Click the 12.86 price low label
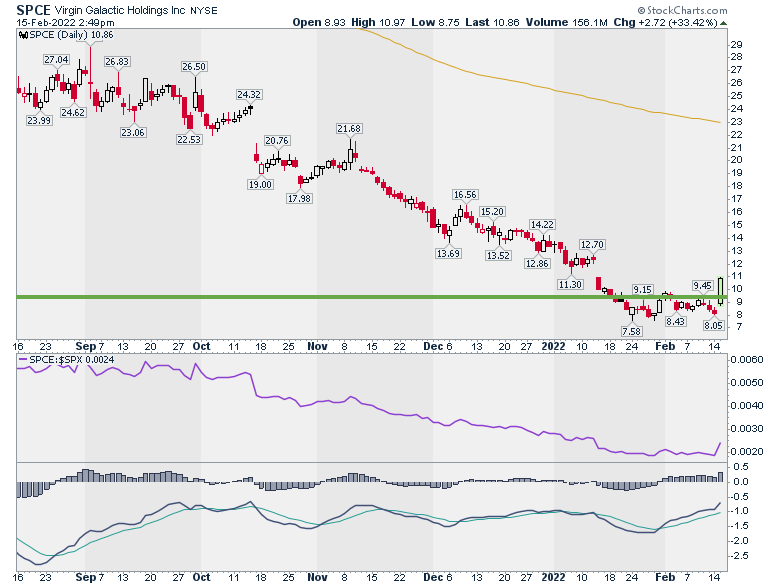The height and width of the screenshot is (586, 780). (x=538, y=263)
